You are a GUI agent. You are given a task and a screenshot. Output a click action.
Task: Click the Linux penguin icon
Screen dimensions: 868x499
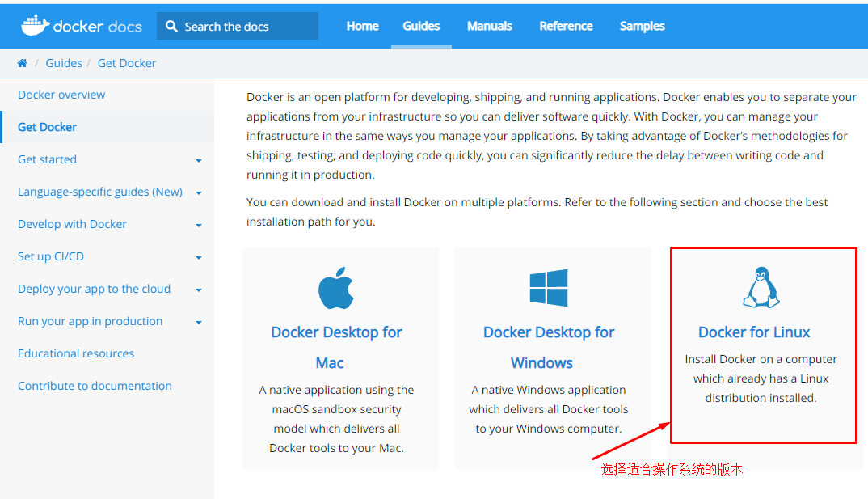click(760, 287)
